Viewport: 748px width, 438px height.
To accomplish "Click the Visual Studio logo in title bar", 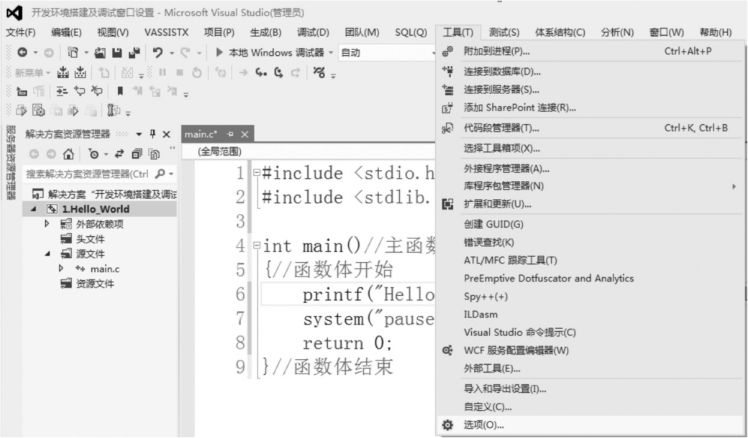I will tap(14, 12).
